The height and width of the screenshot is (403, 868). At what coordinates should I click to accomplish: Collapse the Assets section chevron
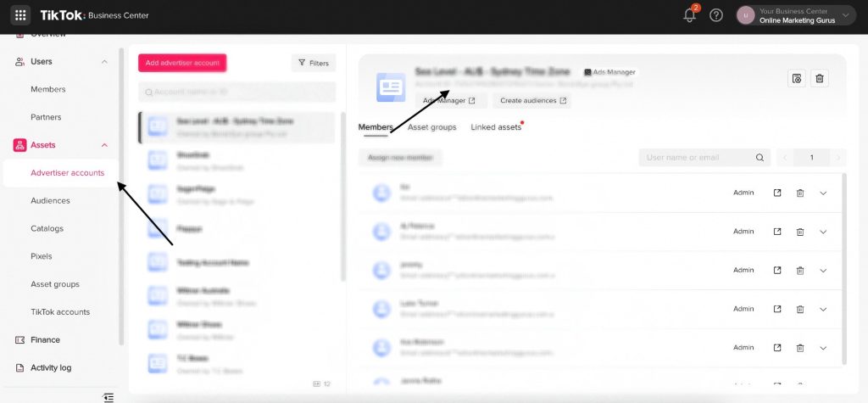pos(104,145)
